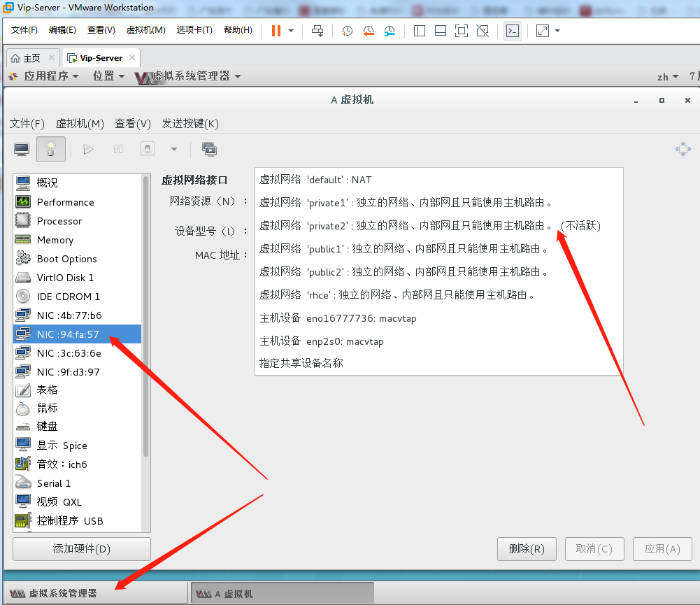
Task: Toggle VMware library sidebar view icon
Action: click(x=419, y=31)
